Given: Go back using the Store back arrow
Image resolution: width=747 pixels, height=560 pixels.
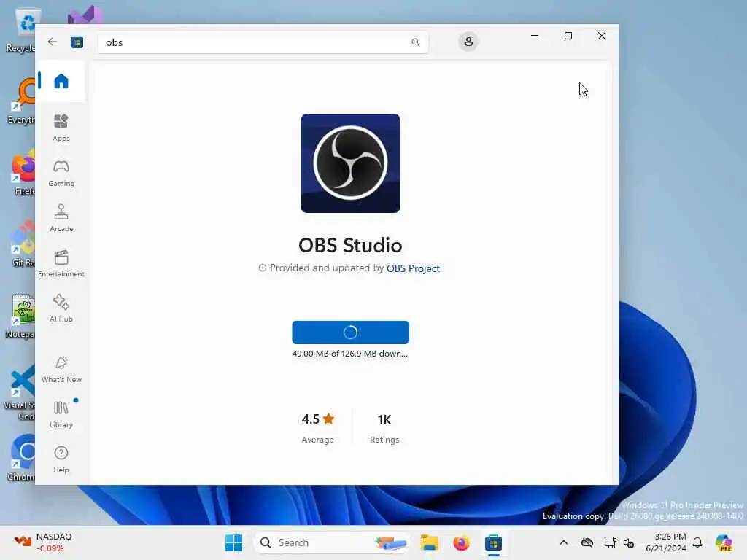Looking at the screenshot, I should [x=53, y=42].
